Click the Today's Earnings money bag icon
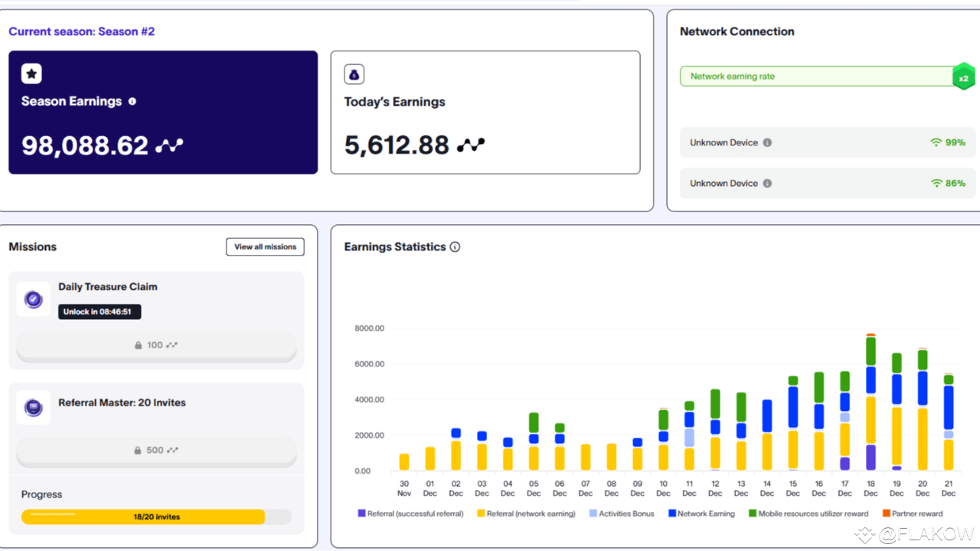Screen dimensions: 980x551 354,74
